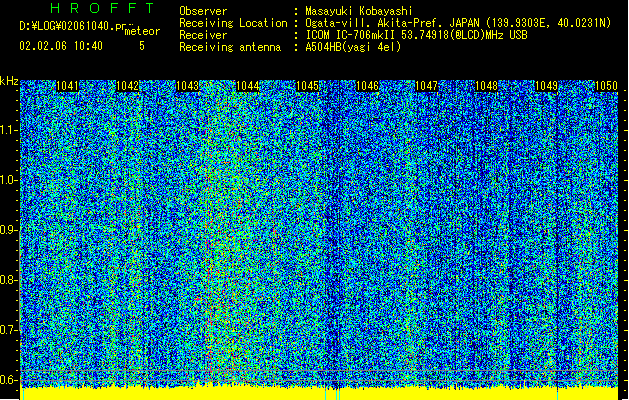This screenshot has width=629, height=400.
Task: Click the 0.7 kHz axis label
Action: click(x=9, y=330)
